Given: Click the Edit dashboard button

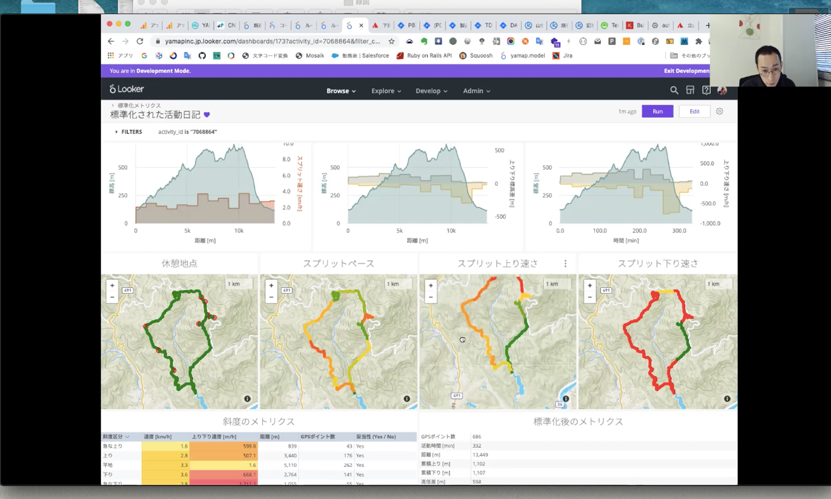Looking at the screenshot, I should (x=694, y=111).
